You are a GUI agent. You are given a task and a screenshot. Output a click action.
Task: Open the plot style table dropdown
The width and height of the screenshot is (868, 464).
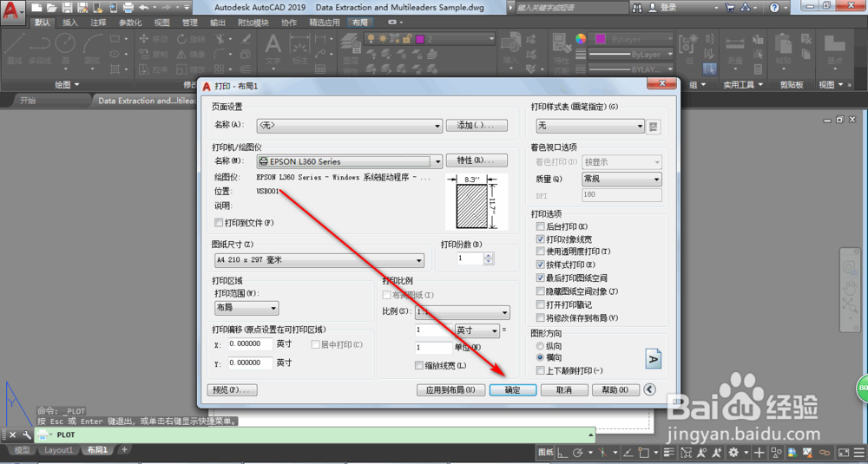click(x=590, y=126)
